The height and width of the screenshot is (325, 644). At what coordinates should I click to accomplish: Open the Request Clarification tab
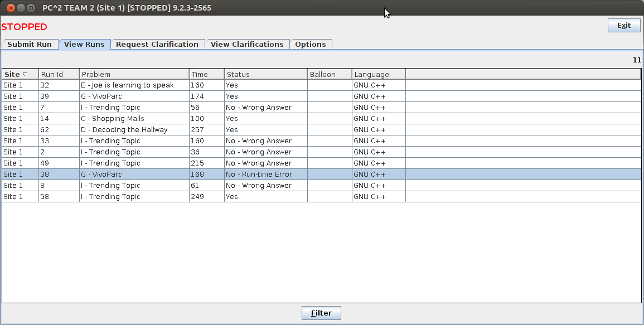pyautogui.click(x=157, y=45)
